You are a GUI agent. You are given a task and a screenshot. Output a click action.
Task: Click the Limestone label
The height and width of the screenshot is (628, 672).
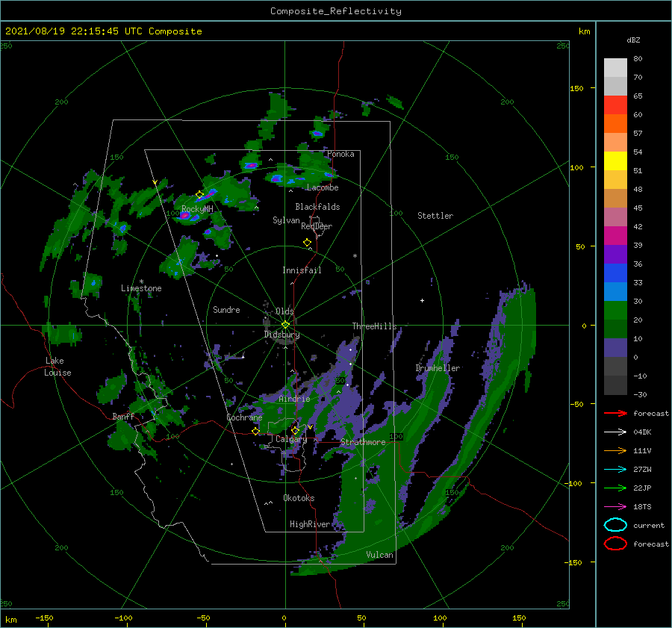[x=141, y=288]
